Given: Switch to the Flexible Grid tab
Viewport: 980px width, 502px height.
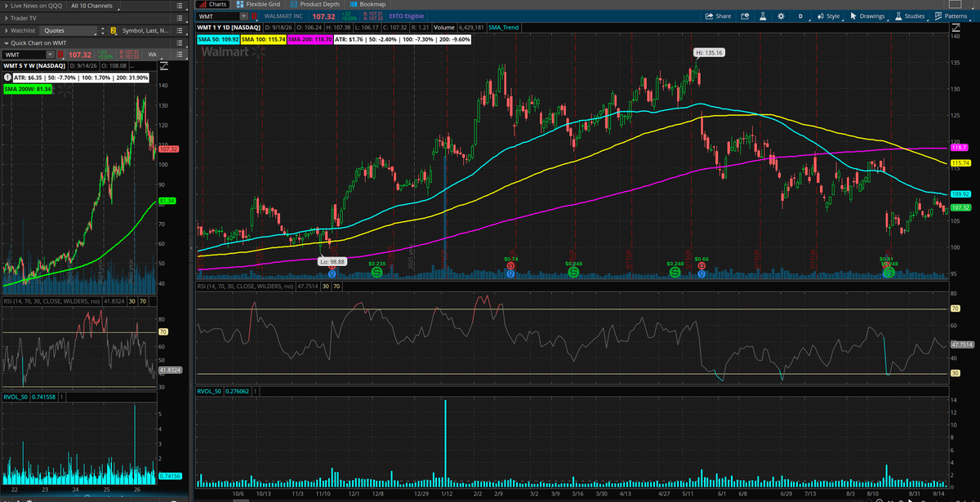Looking at the screenshot, I should click(x=256, y=4).
